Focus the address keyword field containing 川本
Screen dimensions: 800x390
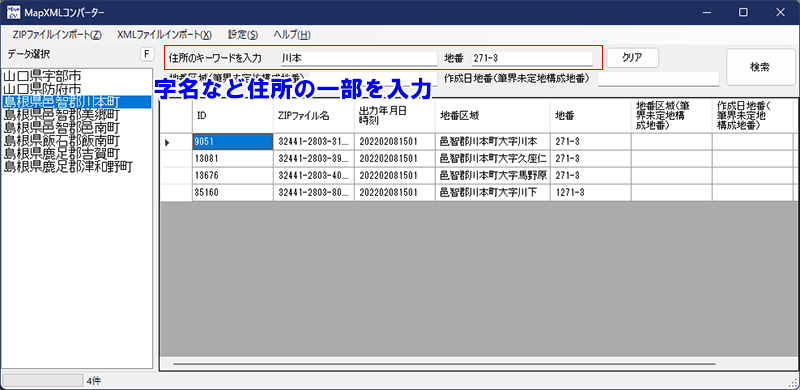coord(359,58)
